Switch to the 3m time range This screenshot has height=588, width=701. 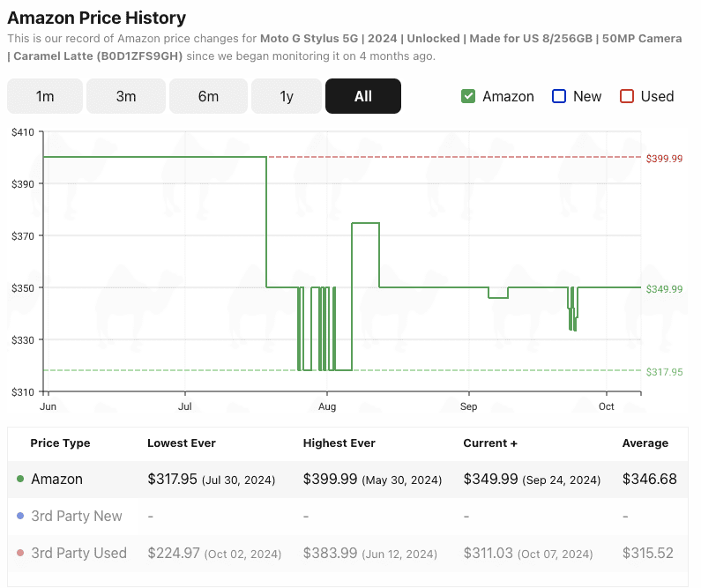coord(126,96)
